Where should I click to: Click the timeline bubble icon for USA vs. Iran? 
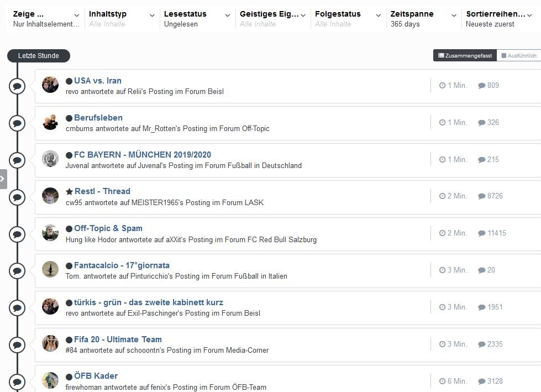[x=17, y=86]
